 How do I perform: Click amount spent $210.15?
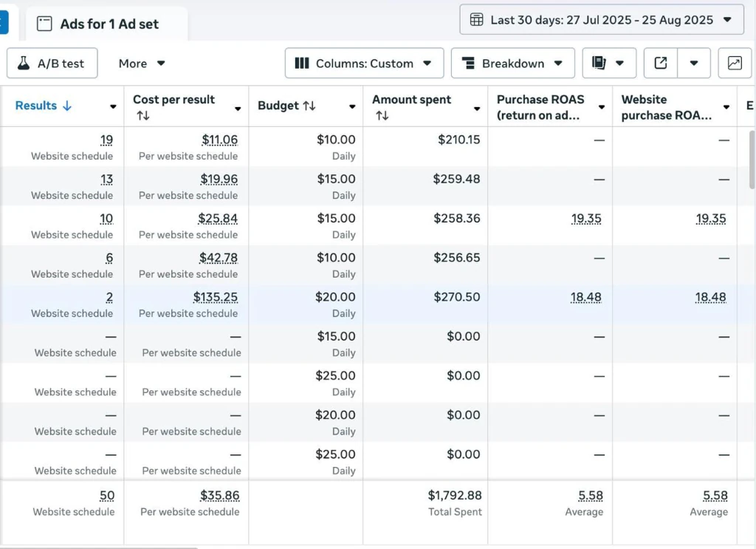(459, 140)
